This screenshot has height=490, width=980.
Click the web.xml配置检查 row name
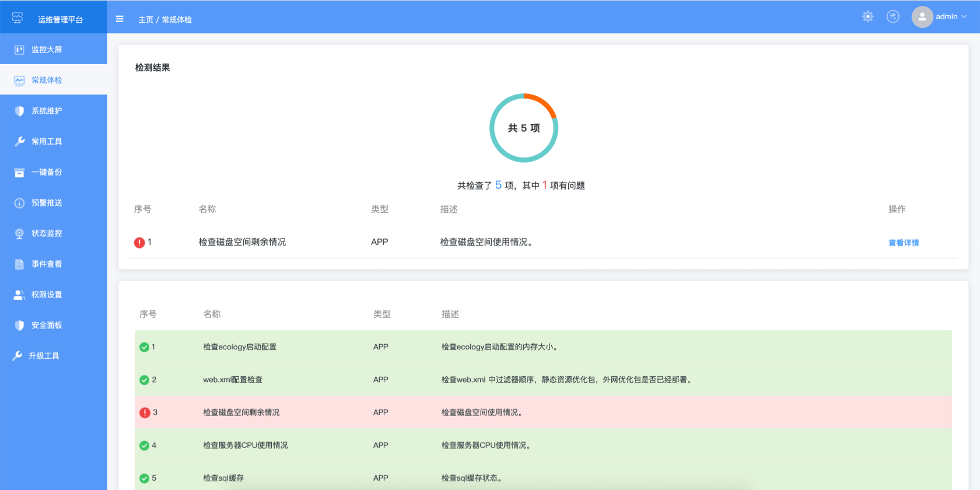click(x=233, y=380)
